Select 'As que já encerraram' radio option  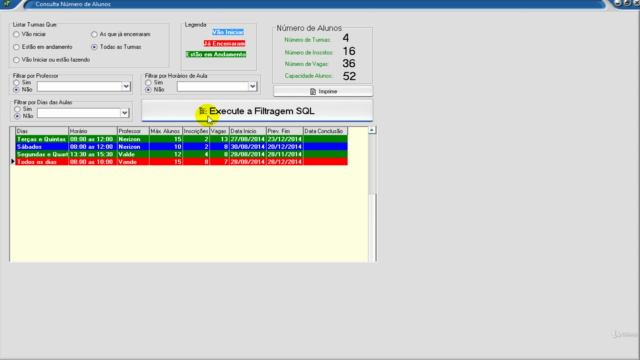pyautogui.click(x=94, y=34)
